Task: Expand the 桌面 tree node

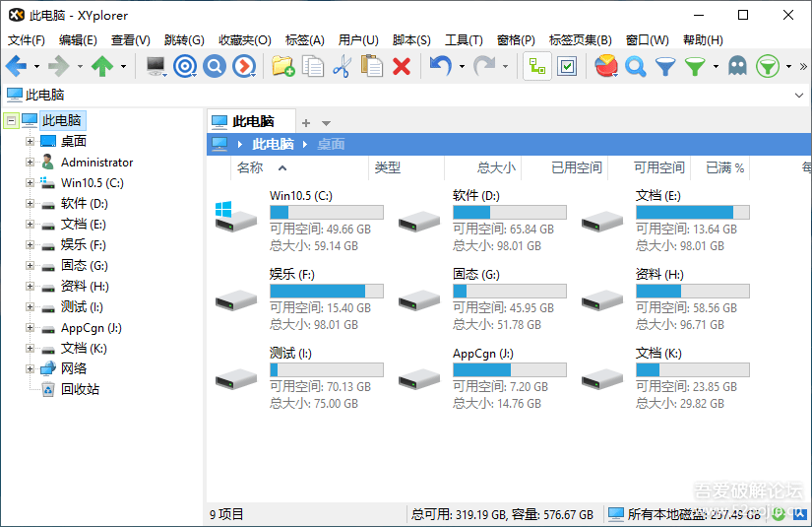Action: [x=31, y=142]
